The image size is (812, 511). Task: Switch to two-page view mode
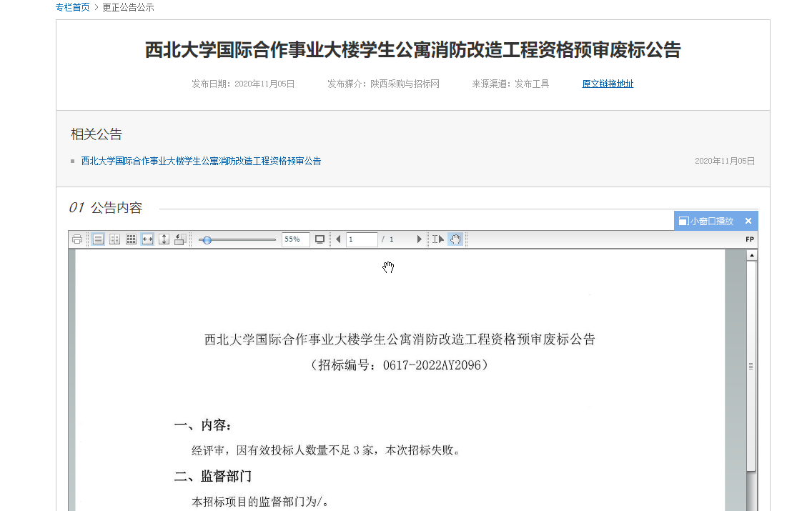[114, 239]
